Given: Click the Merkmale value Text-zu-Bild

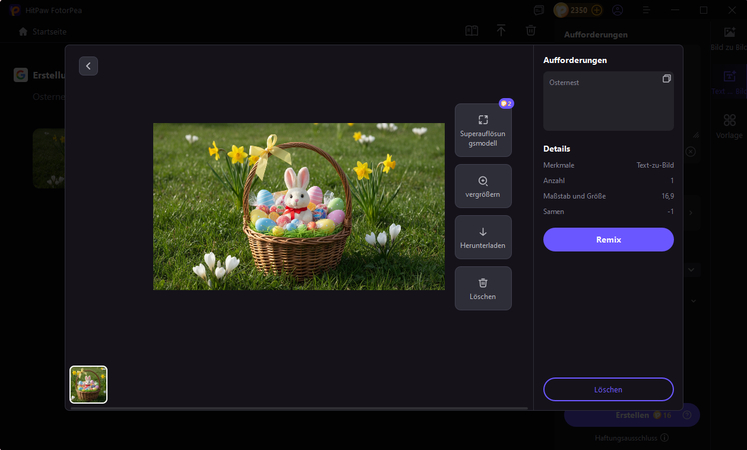Looking at the screenshot, I should [655, 165].
